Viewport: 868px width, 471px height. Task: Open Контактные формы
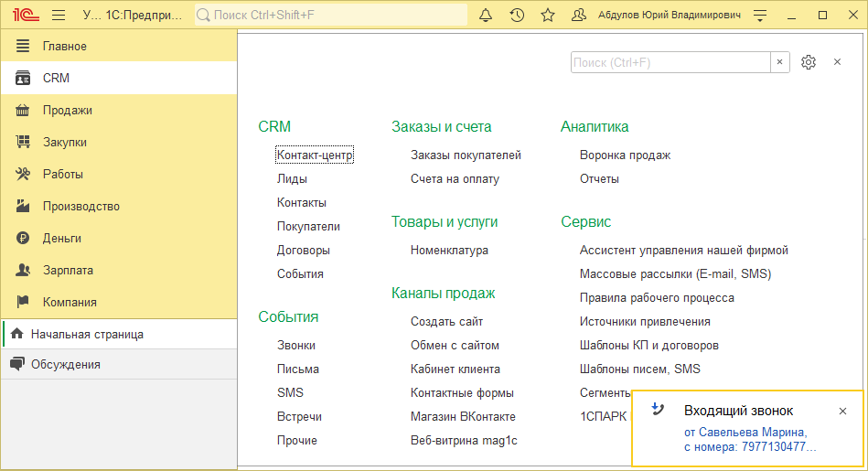462,393
